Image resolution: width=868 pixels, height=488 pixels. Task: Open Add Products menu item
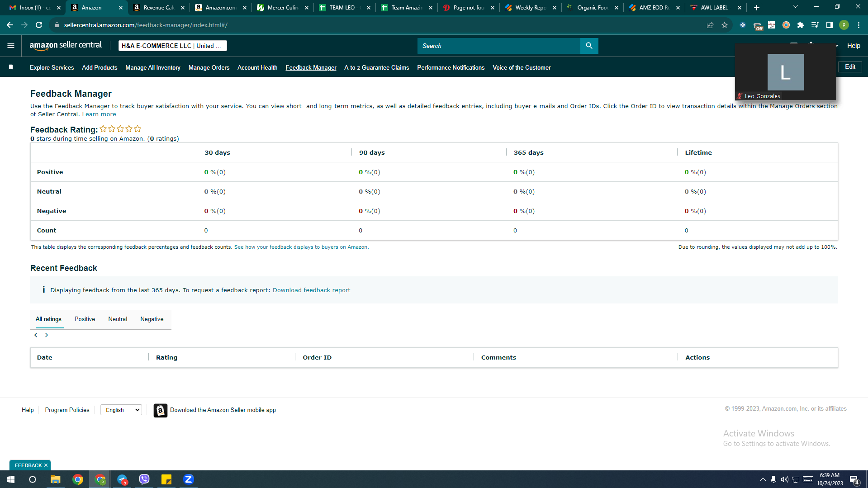[100, 68]
